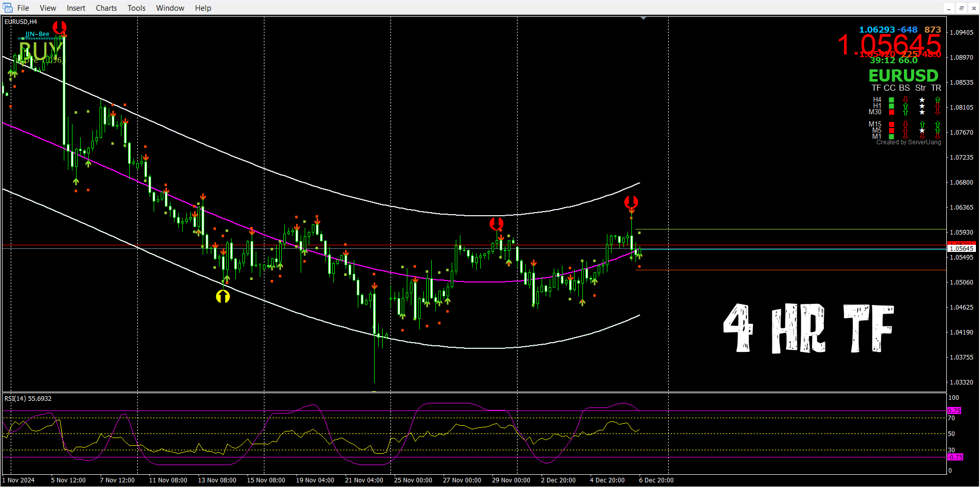The height and width of the screenshot is (487, 980).
Task: Click the H1 row green BS up arrow
Action: point(905,106)
